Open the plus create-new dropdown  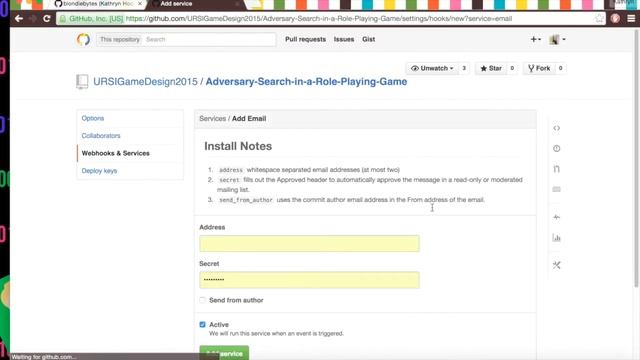tap(536, 40)
